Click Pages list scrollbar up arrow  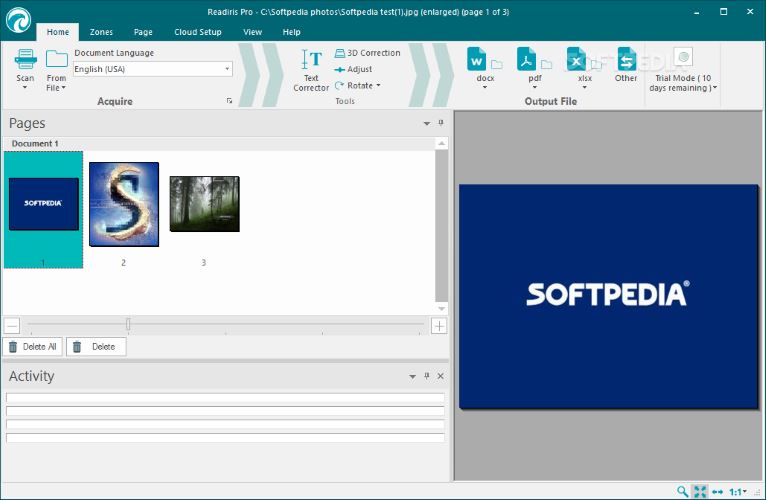pyautogui.click(x=441, y=144)
